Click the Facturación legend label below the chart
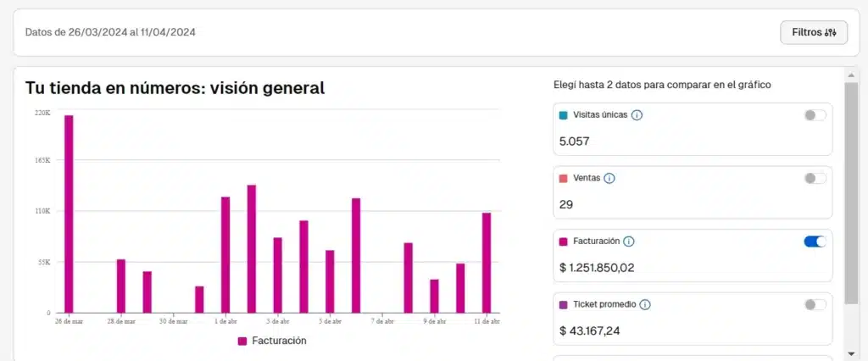 tap(279, 341)
